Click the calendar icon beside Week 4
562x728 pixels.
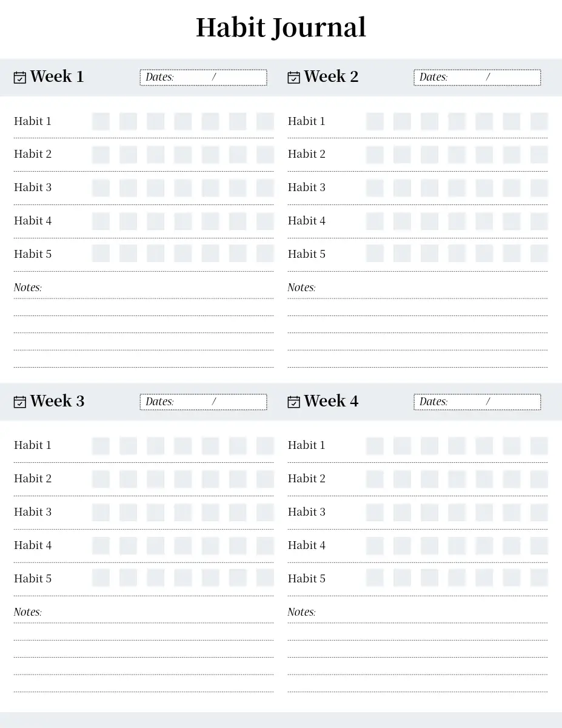tap(294, 402)
